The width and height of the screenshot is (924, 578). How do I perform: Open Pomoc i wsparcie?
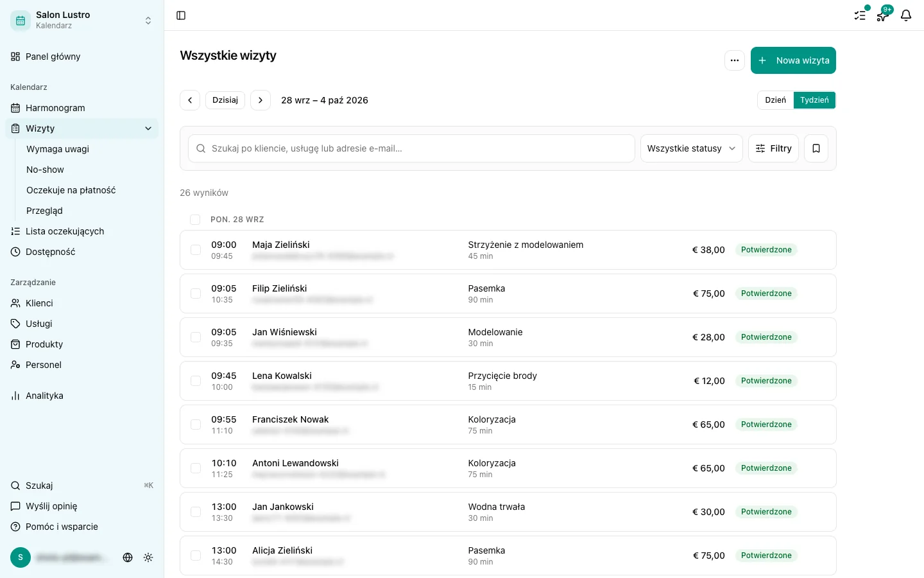coord(81,527)
